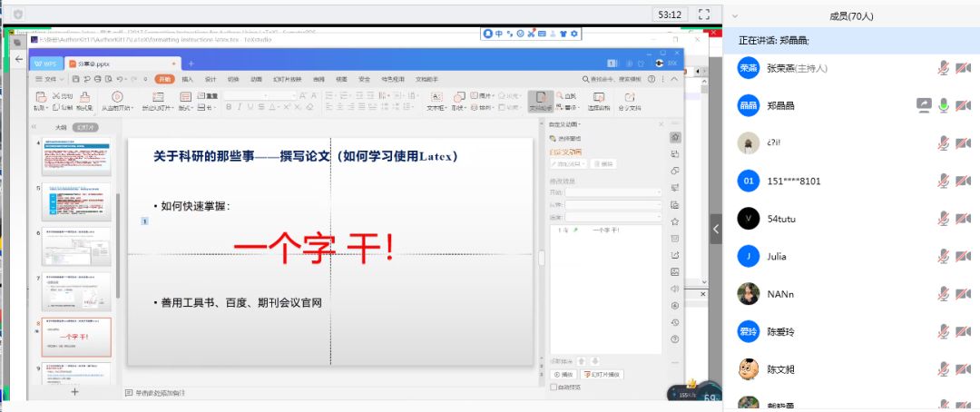The width and height of the screenshot is (980, 412).
Task: Toggle camera icon for host 张荣燕
Action: (x=963, y=68)
